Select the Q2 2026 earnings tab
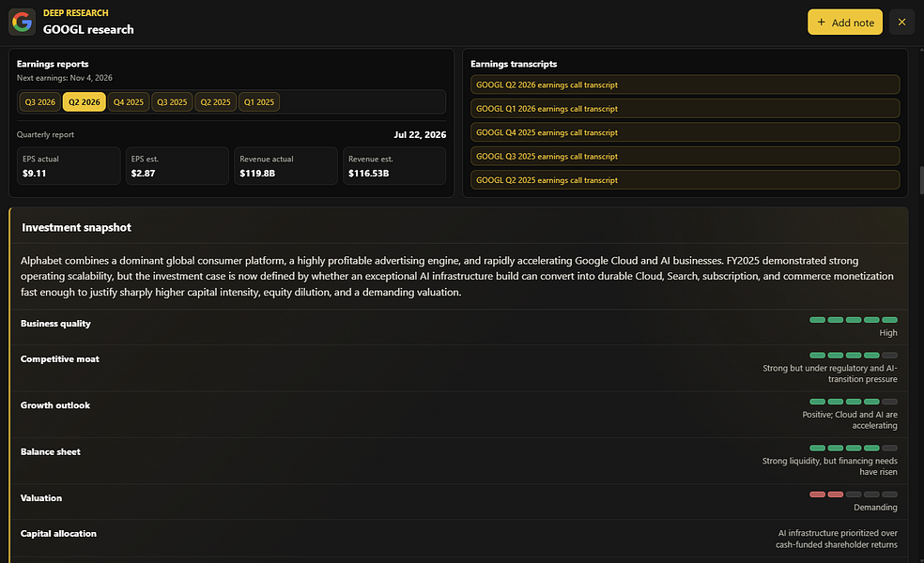Screen dimensions: 924x563 [x=85, y=102]
